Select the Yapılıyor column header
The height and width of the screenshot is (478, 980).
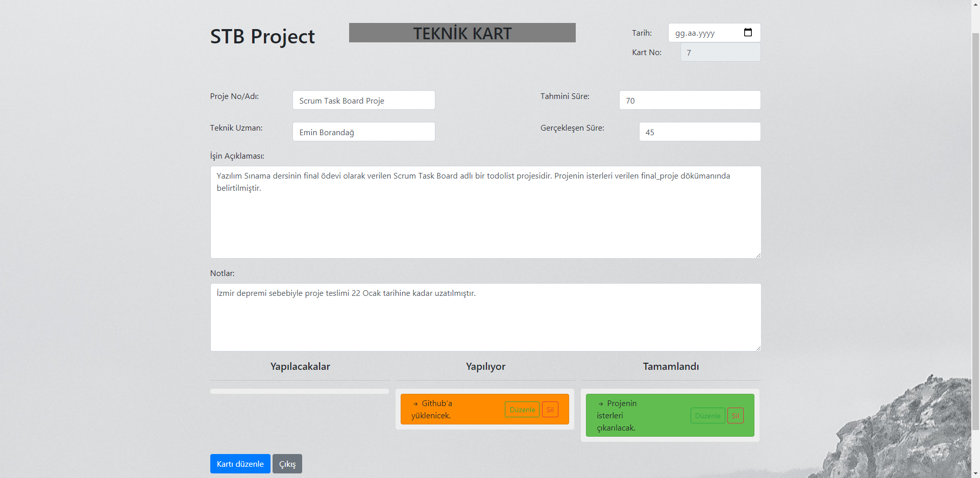coord(485,366)
